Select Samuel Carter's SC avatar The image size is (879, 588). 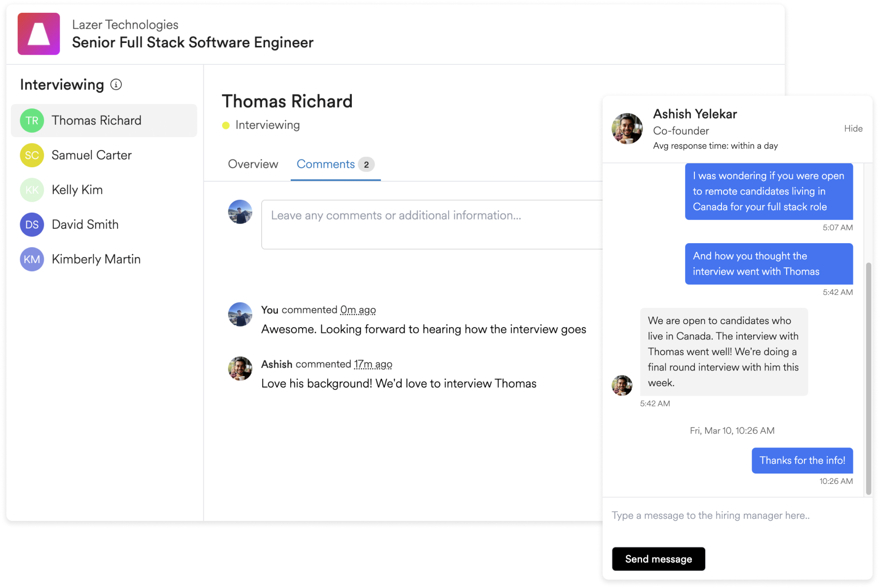click(x=32, y=155)
